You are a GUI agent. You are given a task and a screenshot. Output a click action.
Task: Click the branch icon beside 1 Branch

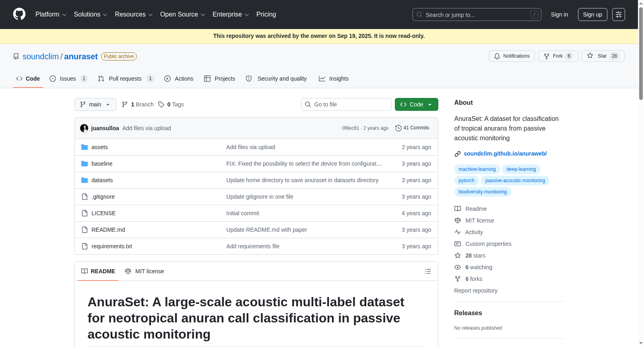click(125, 104)
